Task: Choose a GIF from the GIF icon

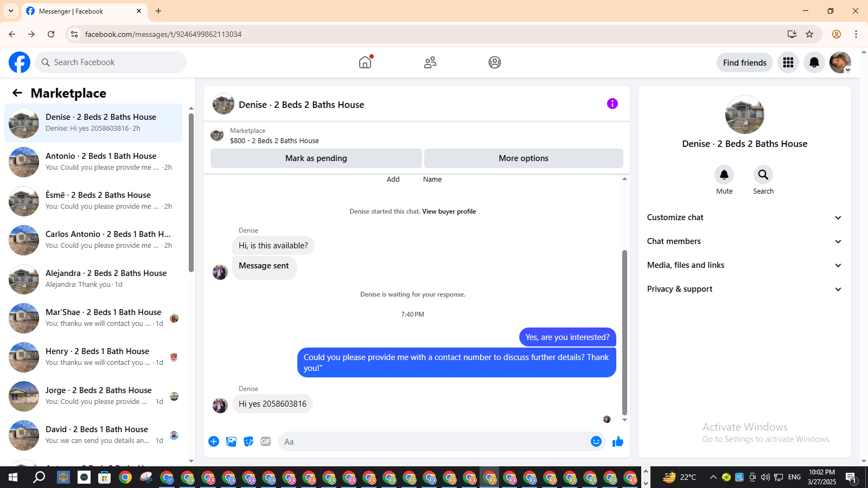Action: pos(266,441)
